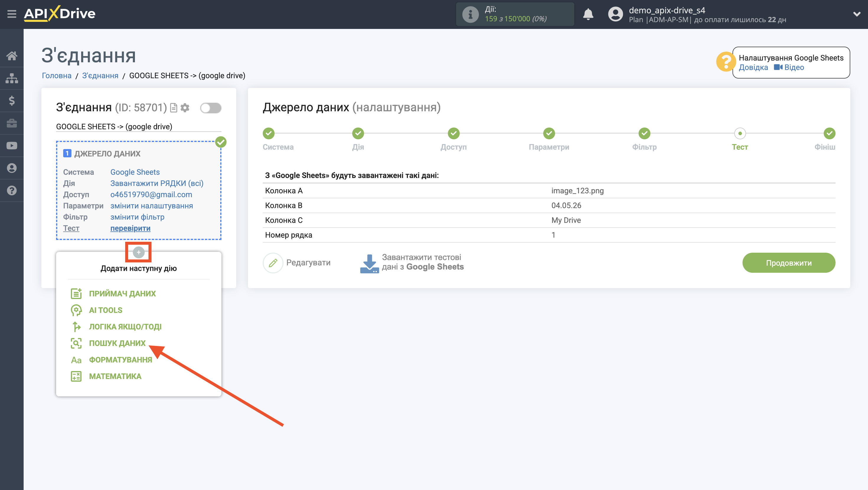Open the Довідка help link
The width and height of the screenshot is (868, 490).
click(753, 67)
